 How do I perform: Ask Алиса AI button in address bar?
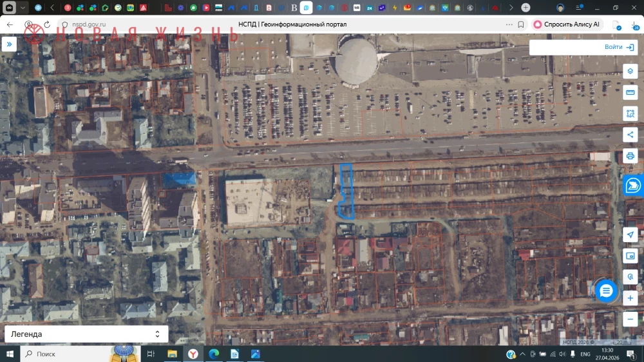coord(567,24)
